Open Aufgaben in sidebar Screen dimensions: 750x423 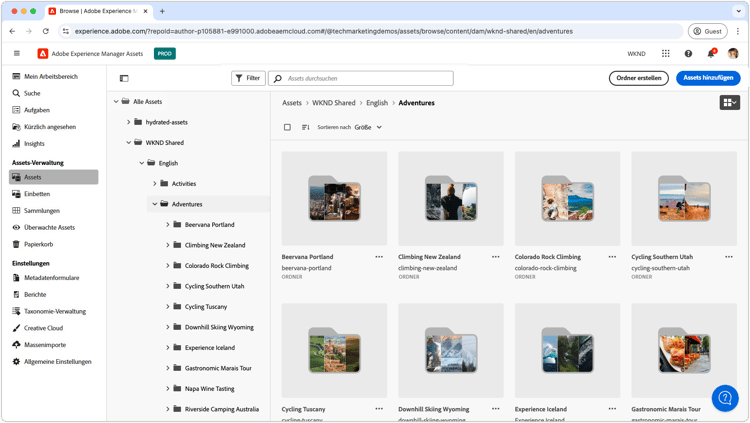tap(31, 110)
